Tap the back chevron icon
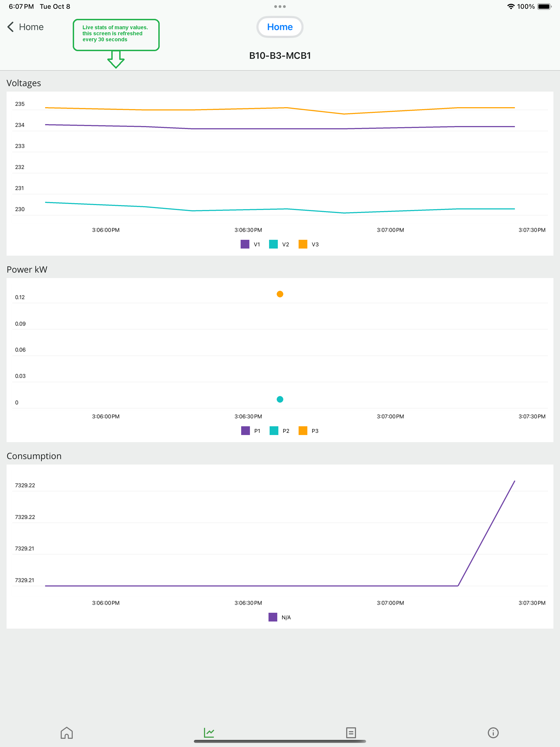The image size is (560, 747). click(x=11, y=27)
